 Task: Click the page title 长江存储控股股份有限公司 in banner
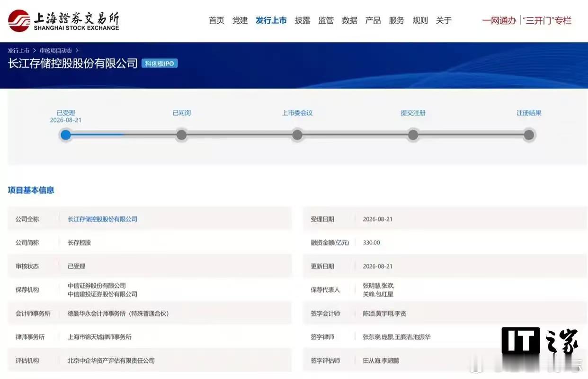click(x=73, y=63)
